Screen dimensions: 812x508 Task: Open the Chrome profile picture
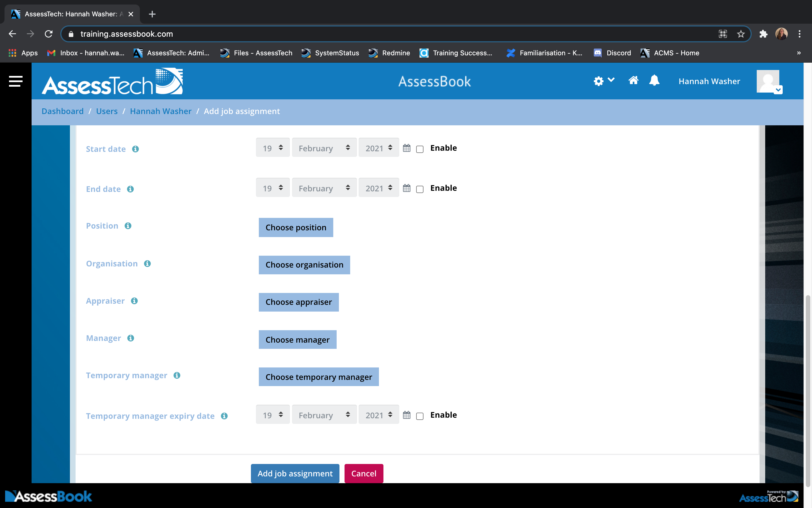(x=782, y=34)
